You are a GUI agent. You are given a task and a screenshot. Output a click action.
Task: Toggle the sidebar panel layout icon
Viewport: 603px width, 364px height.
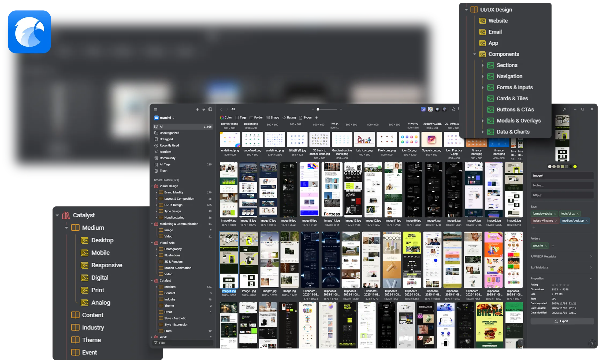coord(210,109)
